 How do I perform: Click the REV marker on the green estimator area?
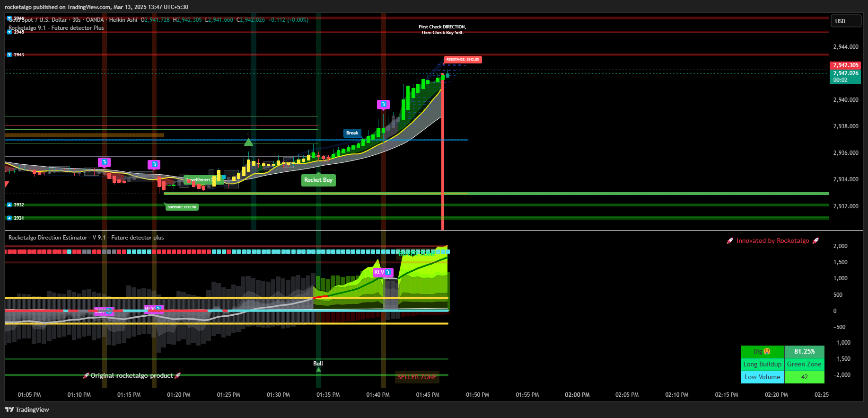click(x=383, y=272)
